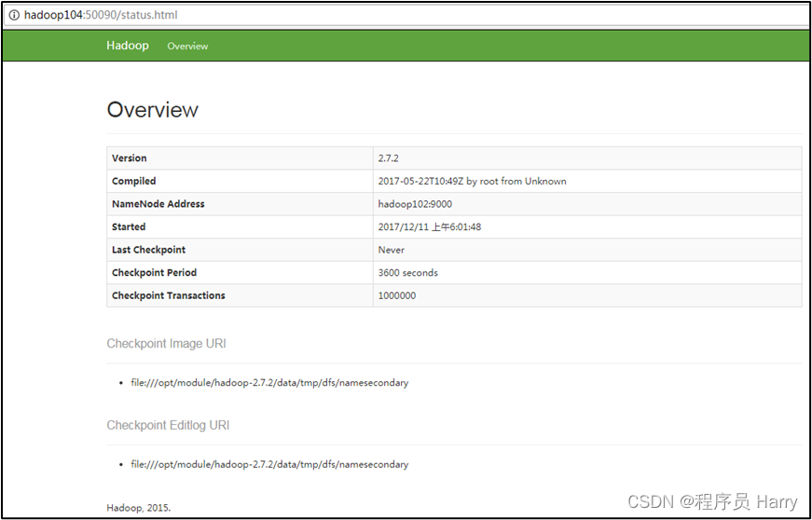Select the Started row label
The image size is (812, 520).
pos(129,226)
